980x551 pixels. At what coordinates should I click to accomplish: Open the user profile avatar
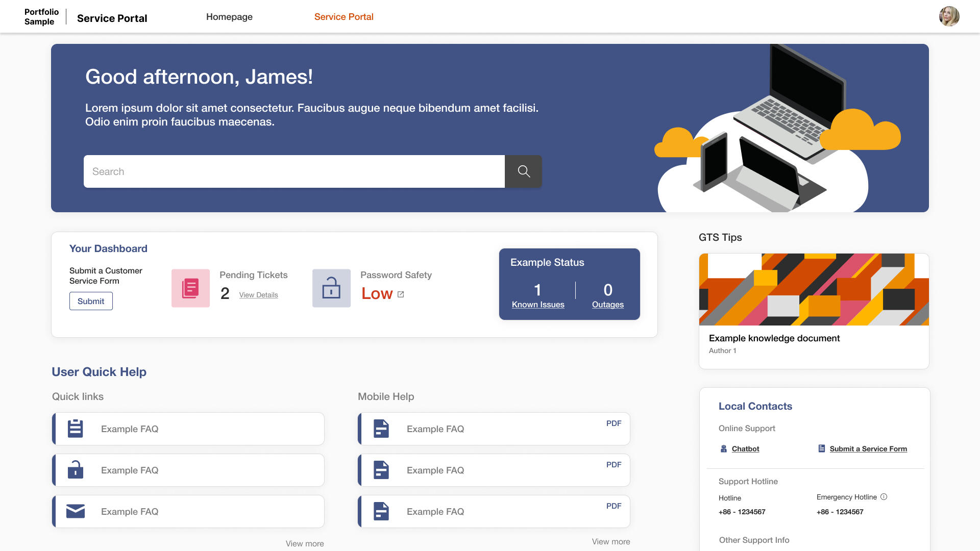point(949,16)
